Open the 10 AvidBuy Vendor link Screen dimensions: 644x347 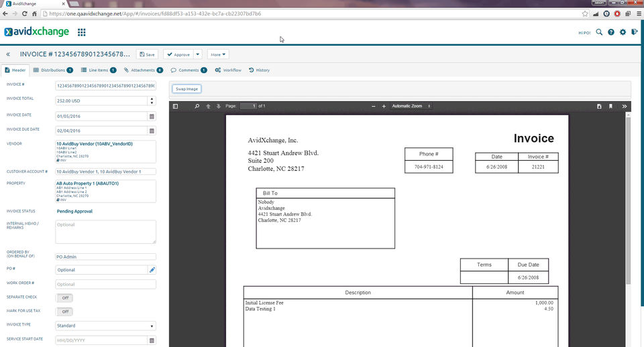95,144
